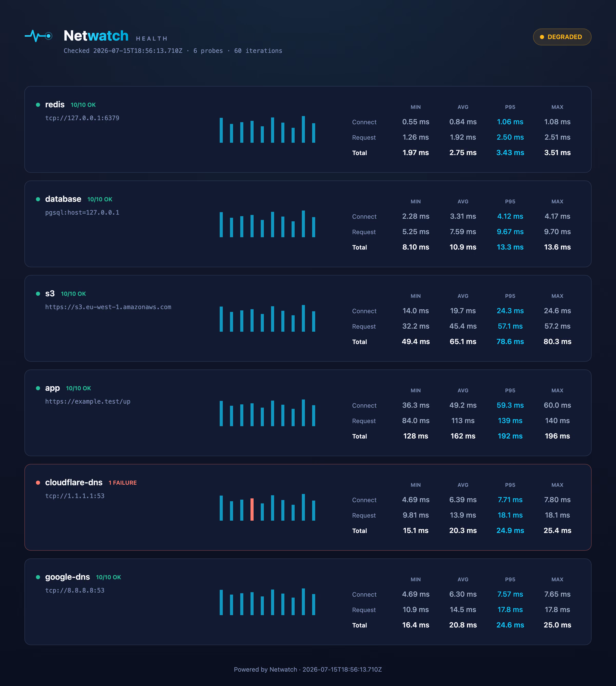Click the s3.eu-west-1.amazonaws.com URL
The height and width of the screenshot is (686, 616).
(108, 307)
